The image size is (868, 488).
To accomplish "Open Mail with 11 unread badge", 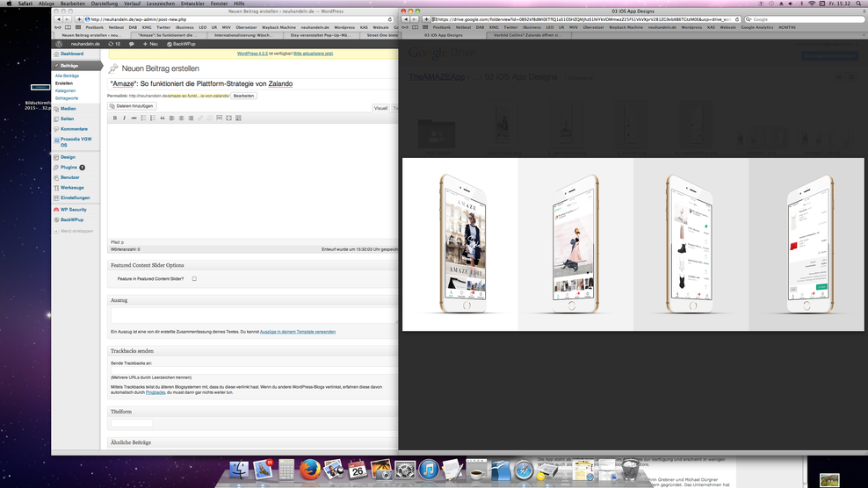I will click(x=263, y=470).
